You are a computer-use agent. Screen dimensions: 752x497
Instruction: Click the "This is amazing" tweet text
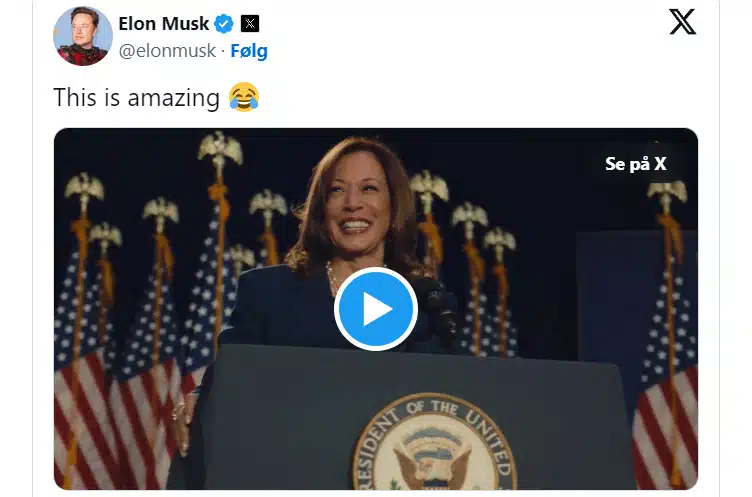coord(136,97)
